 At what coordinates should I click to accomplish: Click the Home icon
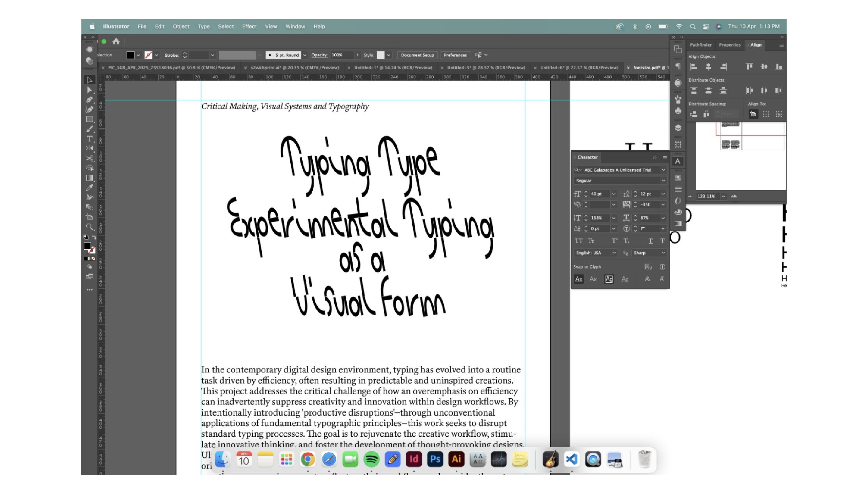116,41
